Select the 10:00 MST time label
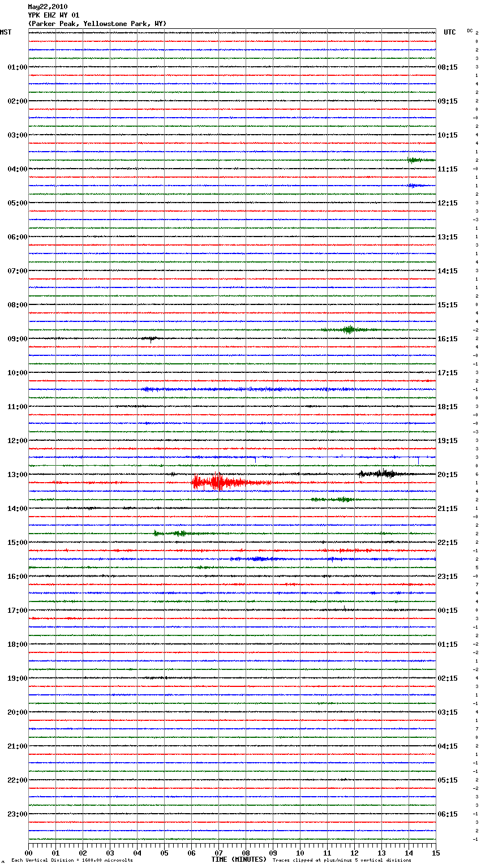This screenshot has width=481, height=868. 18,373
